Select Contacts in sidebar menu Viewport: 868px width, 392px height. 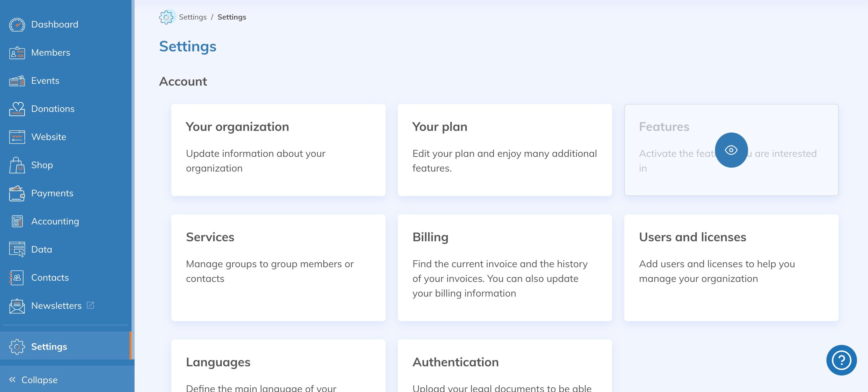click(x=50, y=278)
